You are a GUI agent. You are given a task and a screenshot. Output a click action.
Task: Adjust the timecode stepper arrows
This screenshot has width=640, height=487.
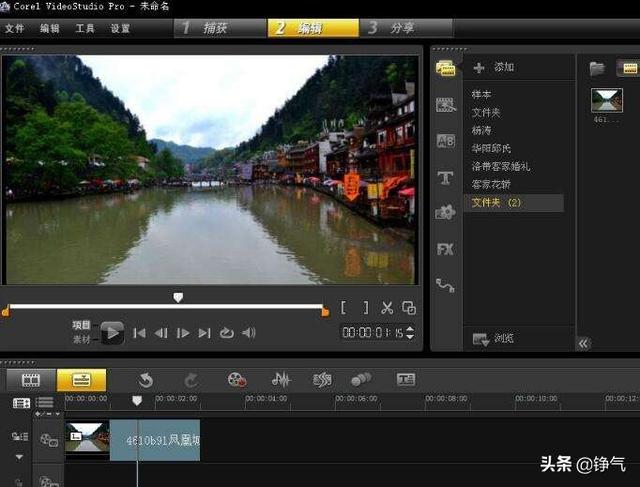pos(410,333)
